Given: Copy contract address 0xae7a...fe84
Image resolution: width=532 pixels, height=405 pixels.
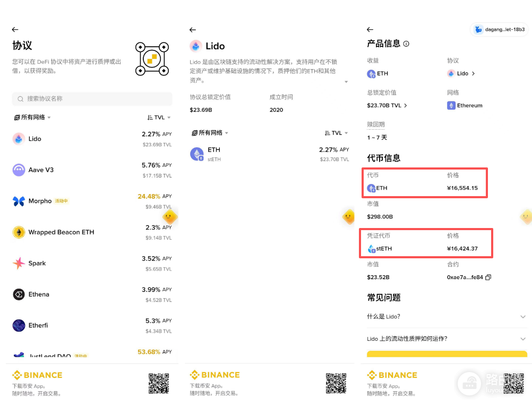Looking at the screenshot, I should pyautogui.click(x=488, y=277).
